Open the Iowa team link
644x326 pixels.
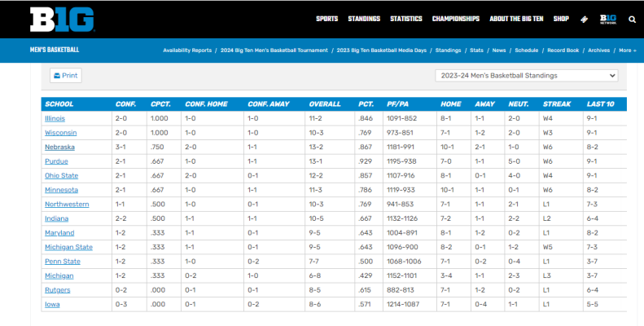pyautogui.click(x=52, y=305)
